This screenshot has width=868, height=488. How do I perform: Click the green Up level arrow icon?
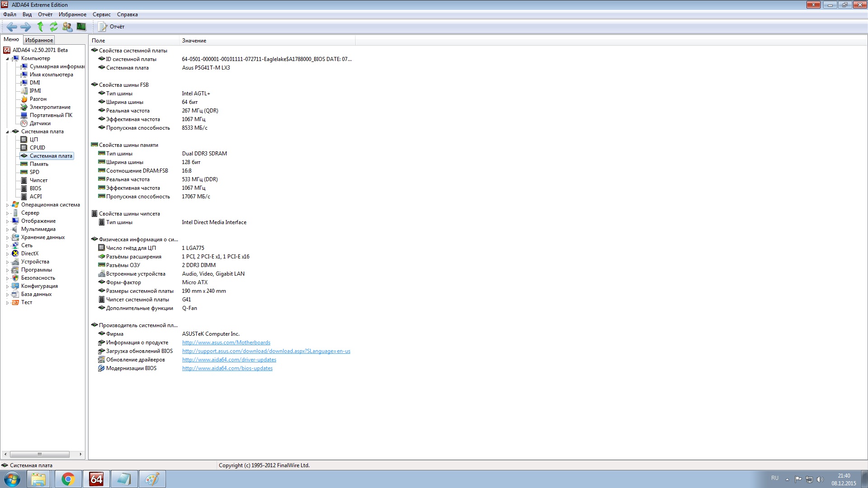[40, 27]
